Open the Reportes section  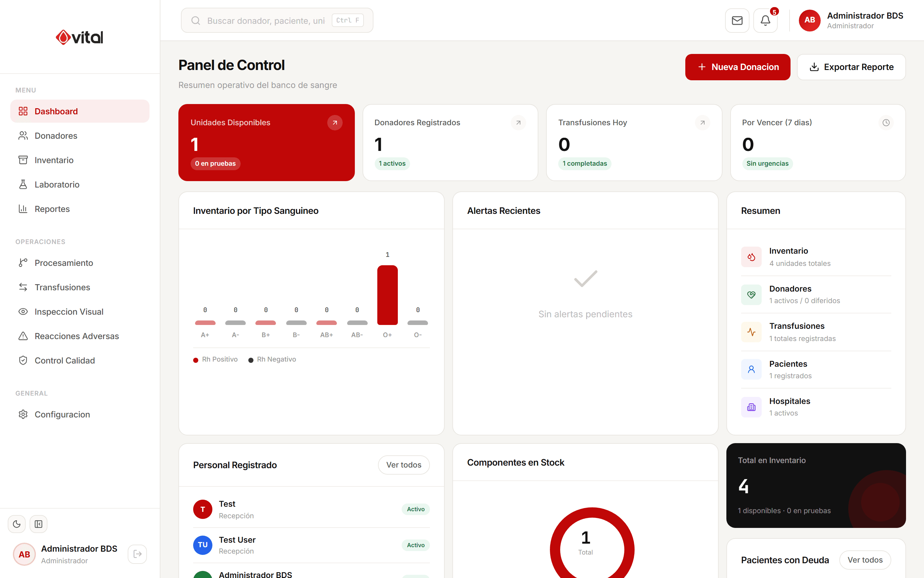coord(80,209)
